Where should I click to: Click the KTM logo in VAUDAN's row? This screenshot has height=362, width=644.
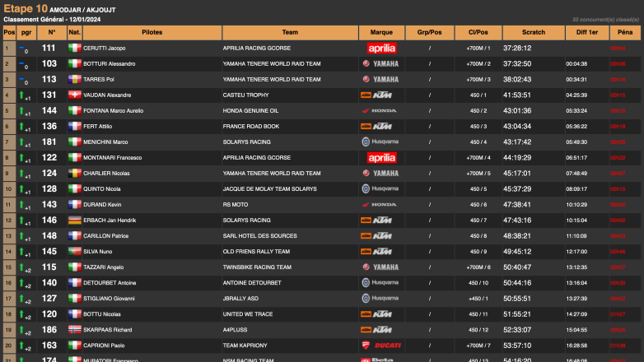376,95
